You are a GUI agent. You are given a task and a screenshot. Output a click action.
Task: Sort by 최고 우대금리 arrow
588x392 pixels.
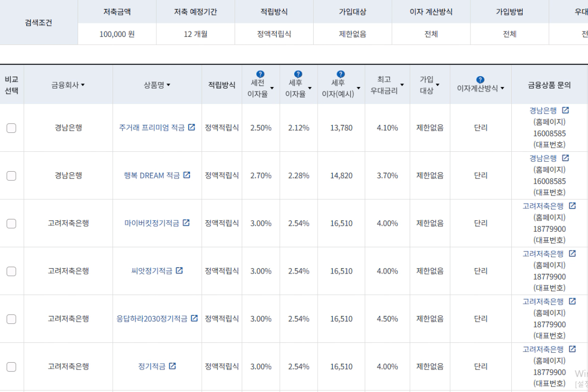tap(402, 85)
